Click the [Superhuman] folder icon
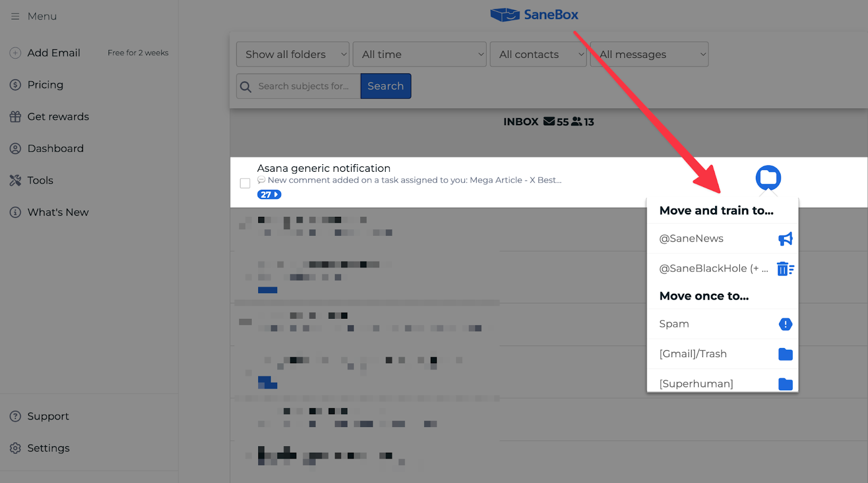Viewport: 868px width, 483px height. (x=786, y=384)
